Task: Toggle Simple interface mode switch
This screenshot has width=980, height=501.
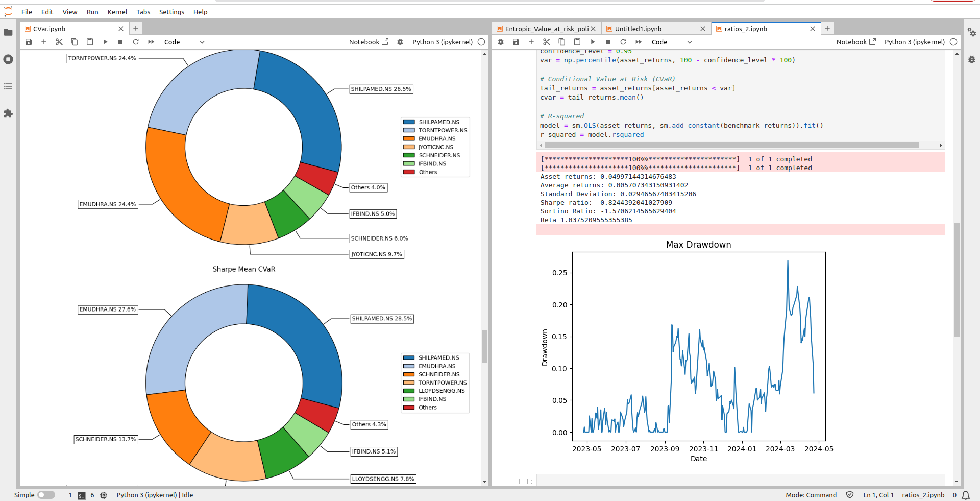Action: pyautogui.click(x=46, y=495)
